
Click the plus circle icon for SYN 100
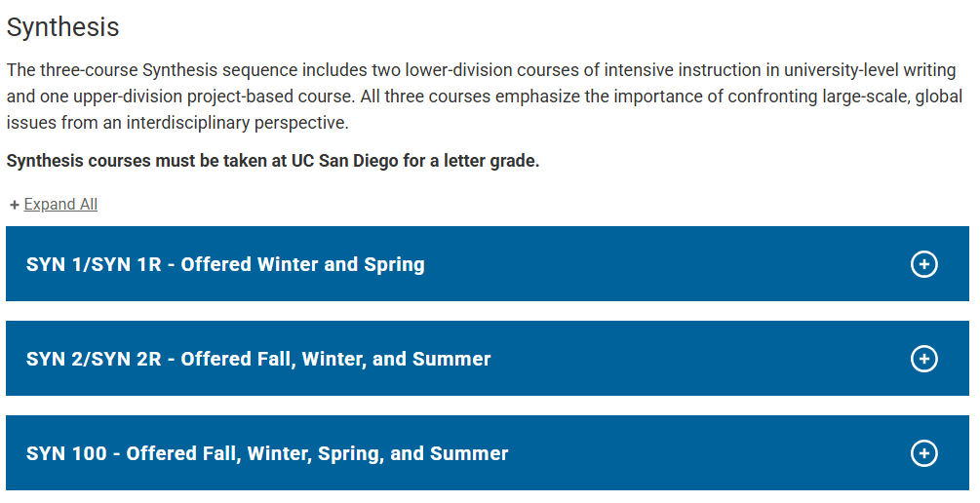pos(923,453)
